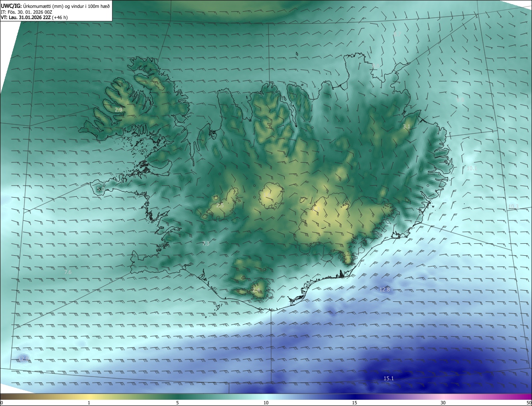Viewport: 532px width, 406px height.
Task: Click the 10.1 value east of Iceland
Action: (x=472, y=168)
